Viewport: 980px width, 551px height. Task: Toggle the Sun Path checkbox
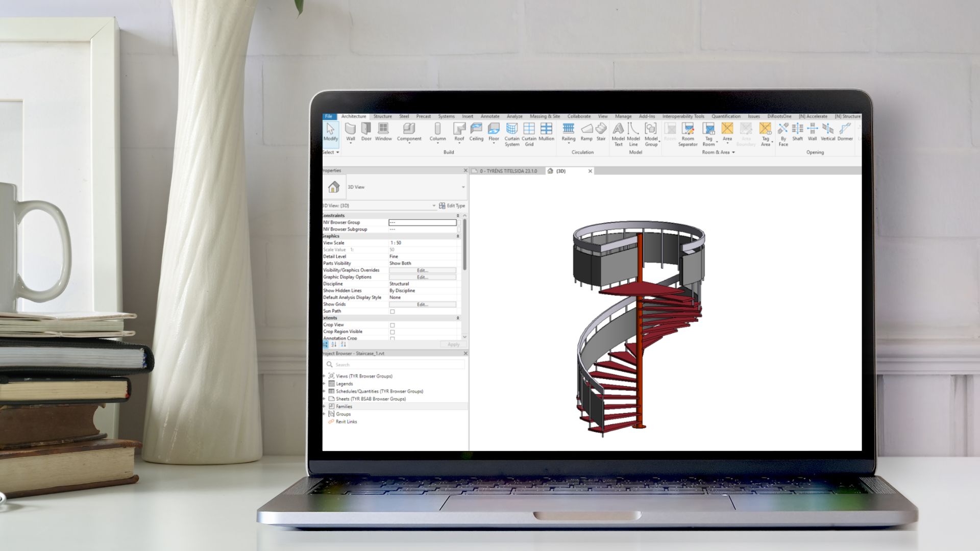point(392,311)
